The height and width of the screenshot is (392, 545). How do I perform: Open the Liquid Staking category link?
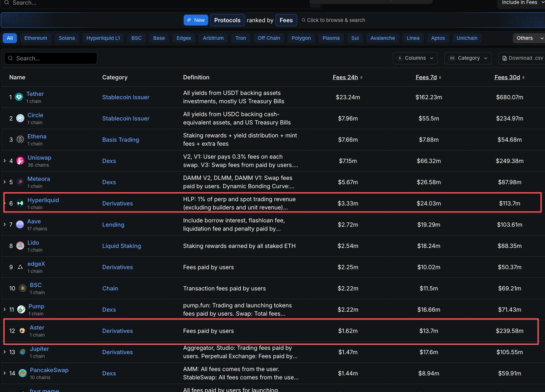122,246
